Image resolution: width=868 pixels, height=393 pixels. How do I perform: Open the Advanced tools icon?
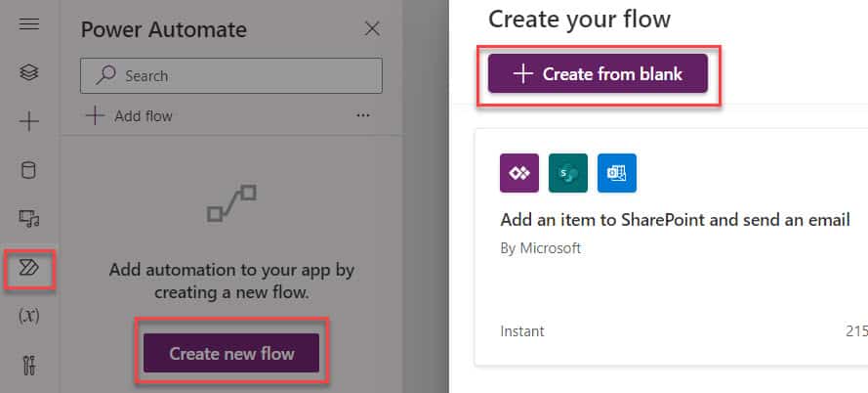coord(28,366)
